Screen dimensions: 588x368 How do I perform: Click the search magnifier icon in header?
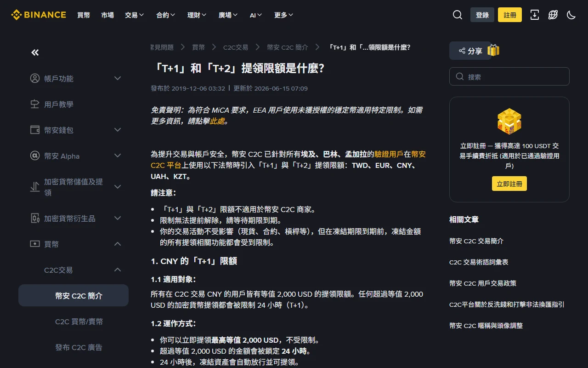coord(458,15)
